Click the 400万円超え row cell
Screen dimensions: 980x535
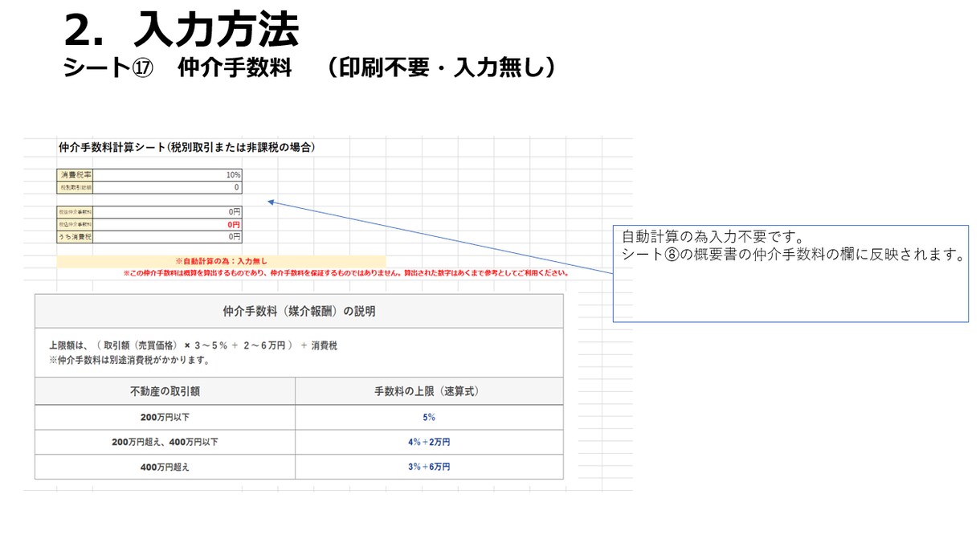pyautogui.click(x=165, y=467)
